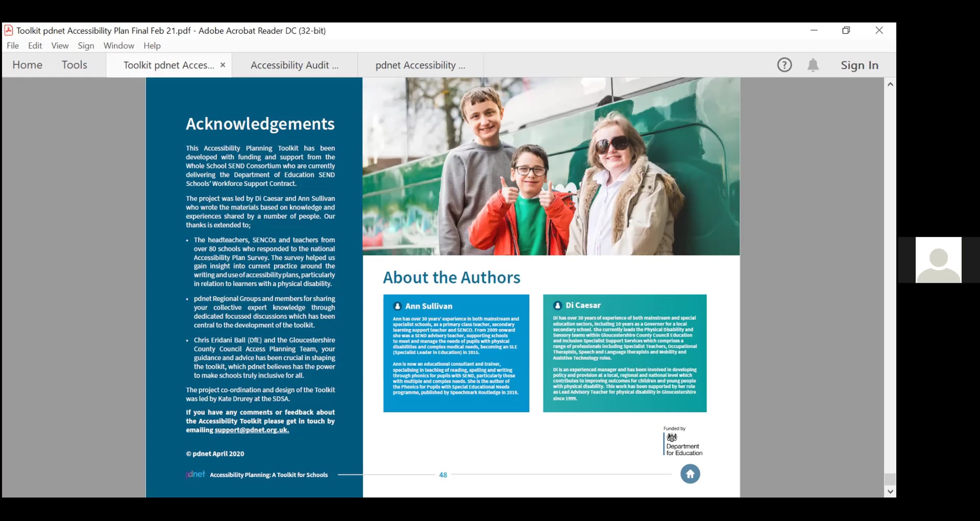Switch to the Tools view
Screen dimensions: 980x521
click(x=74, y=65)
